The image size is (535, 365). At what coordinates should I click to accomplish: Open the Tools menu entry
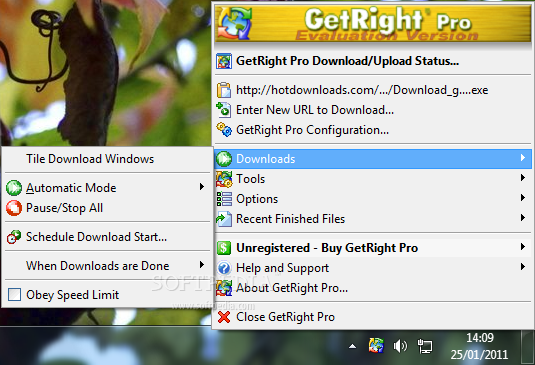373,179
